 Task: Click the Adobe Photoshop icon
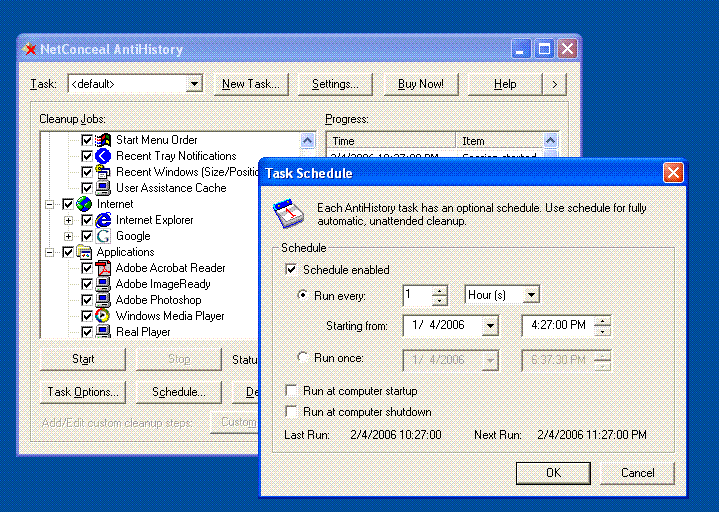pyautogui.click(x=103, y=300)
